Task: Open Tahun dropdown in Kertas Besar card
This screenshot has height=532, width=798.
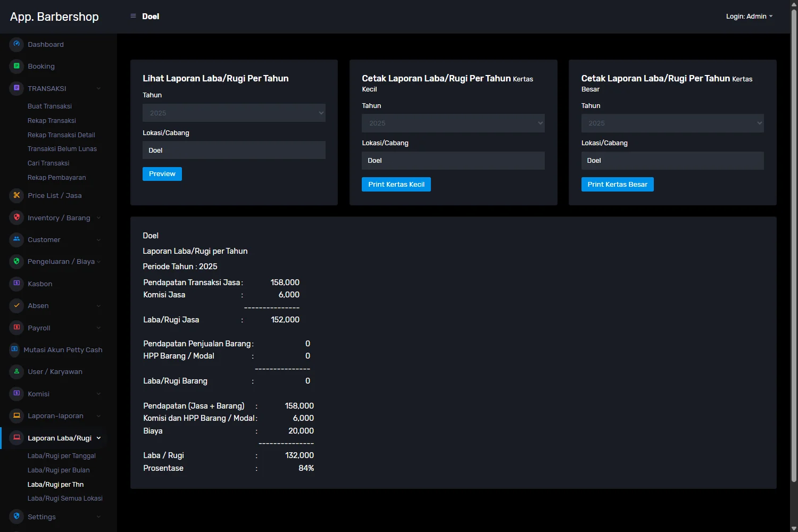Action: (x=672, y=123)
